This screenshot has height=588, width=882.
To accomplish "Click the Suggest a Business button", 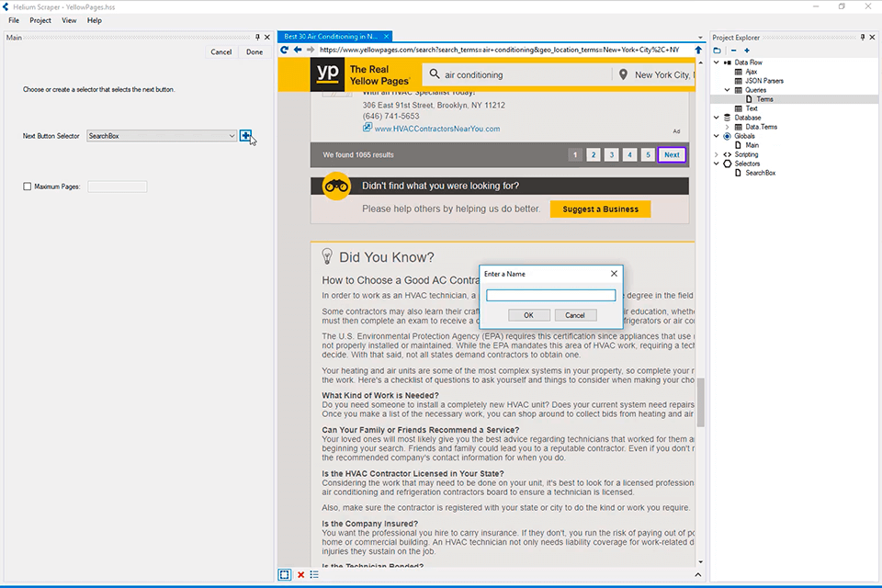I will coord(600,209).
